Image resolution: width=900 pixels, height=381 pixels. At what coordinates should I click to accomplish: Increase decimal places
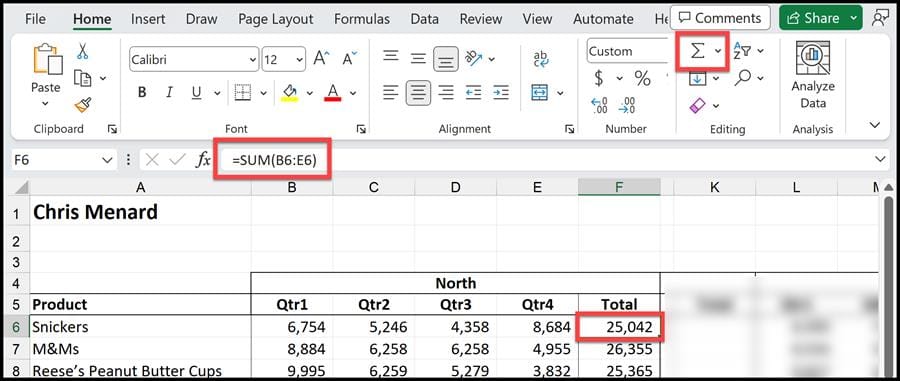pyautogui.click(x=599, y=106)
